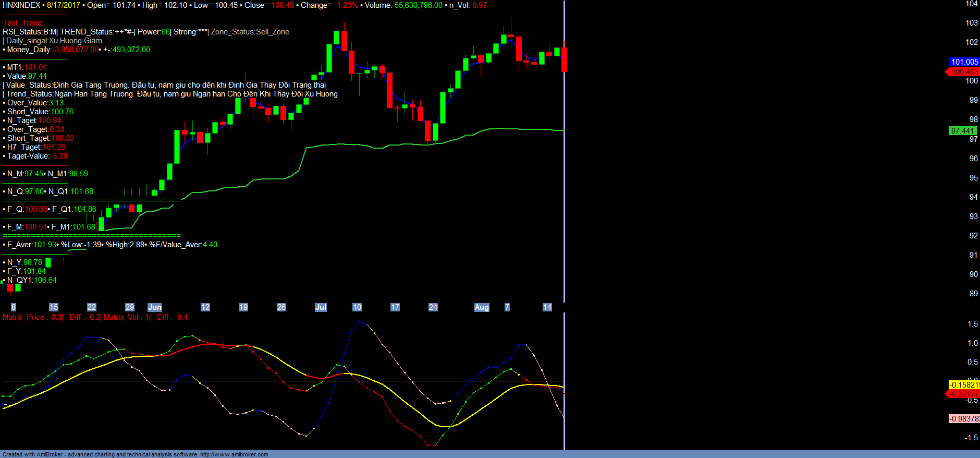Click the F_Aver:101.93 readout

[x=31, y=245]
